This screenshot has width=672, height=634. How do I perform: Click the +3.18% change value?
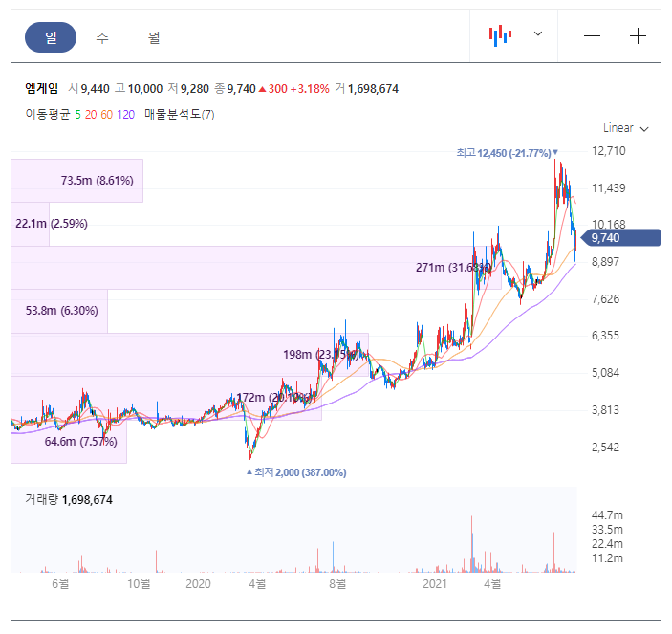pos(310,89)
